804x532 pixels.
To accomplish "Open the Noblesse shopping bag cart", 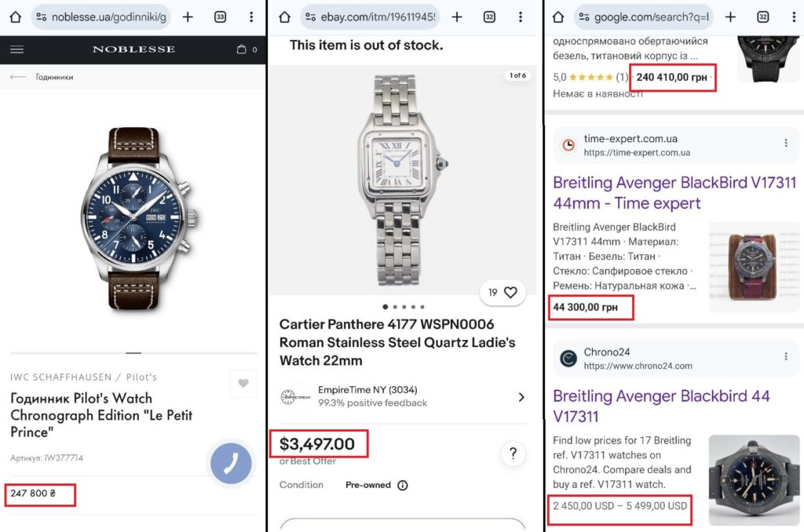I will point(242,49).
